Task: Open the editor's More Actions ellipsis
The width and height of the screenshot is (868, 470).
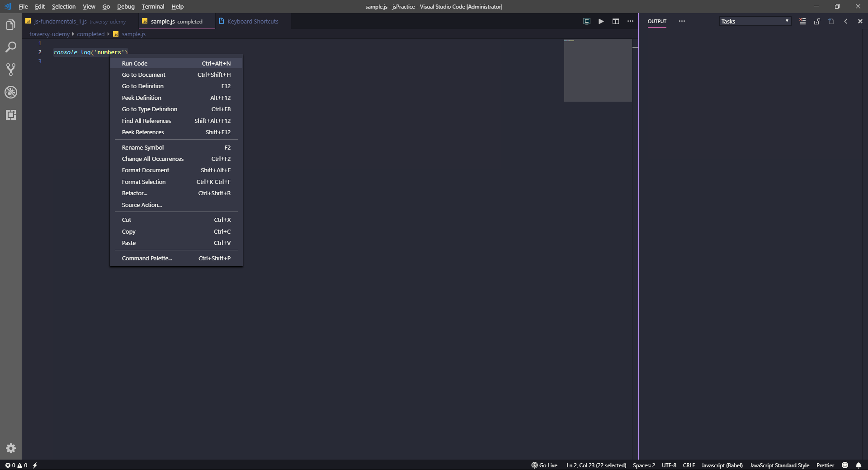Action: 630,21
